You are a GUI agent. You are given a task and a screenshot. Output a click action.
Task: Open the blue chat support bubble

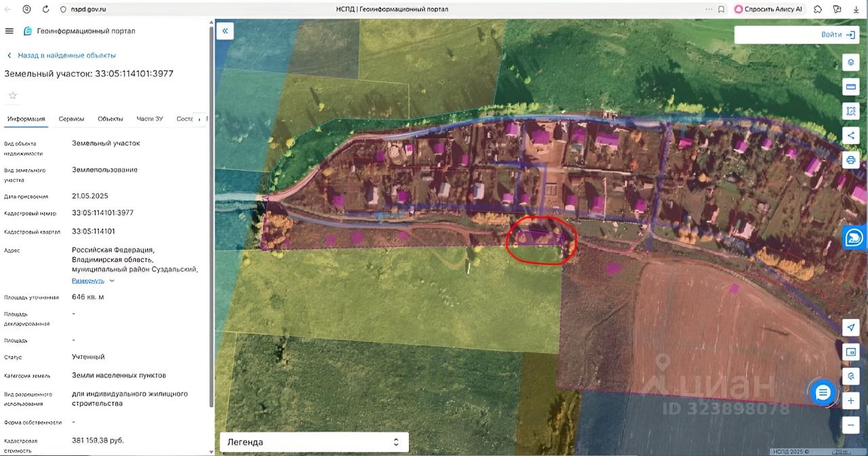pyautogui.click(x=823, y=392)
